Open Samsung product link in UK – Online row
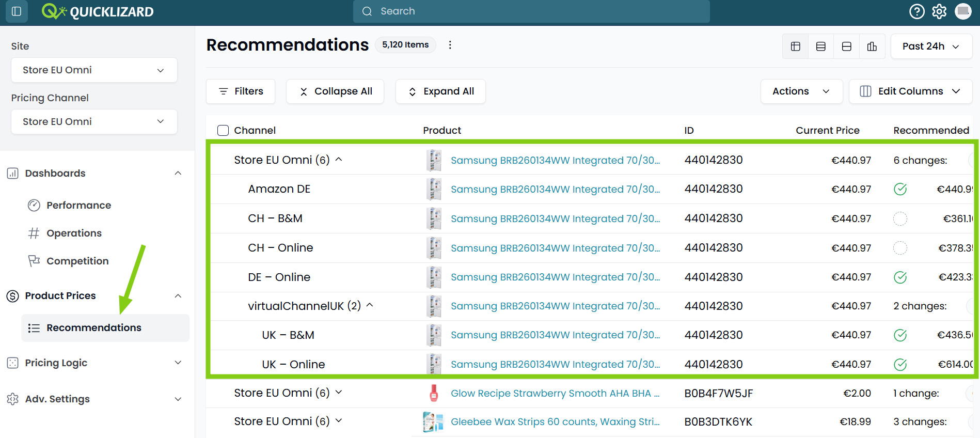The height and width of the screenshot is (438, 980). [x=555, y=365]
